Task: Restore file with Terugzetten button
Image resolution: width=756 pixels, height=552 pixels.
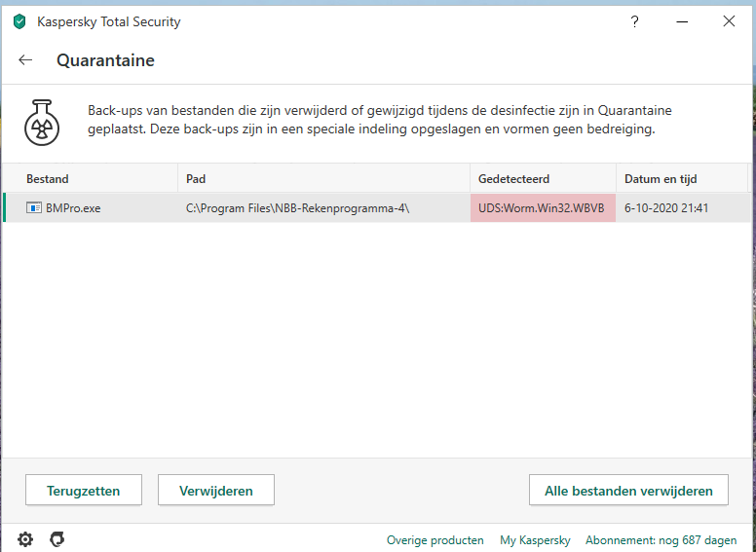Action: [x=84, y=491]
